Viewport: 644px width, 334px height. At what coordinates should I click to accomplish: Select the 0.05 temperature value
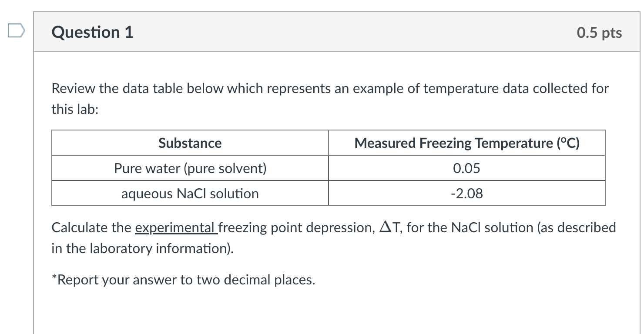point(467,168)
